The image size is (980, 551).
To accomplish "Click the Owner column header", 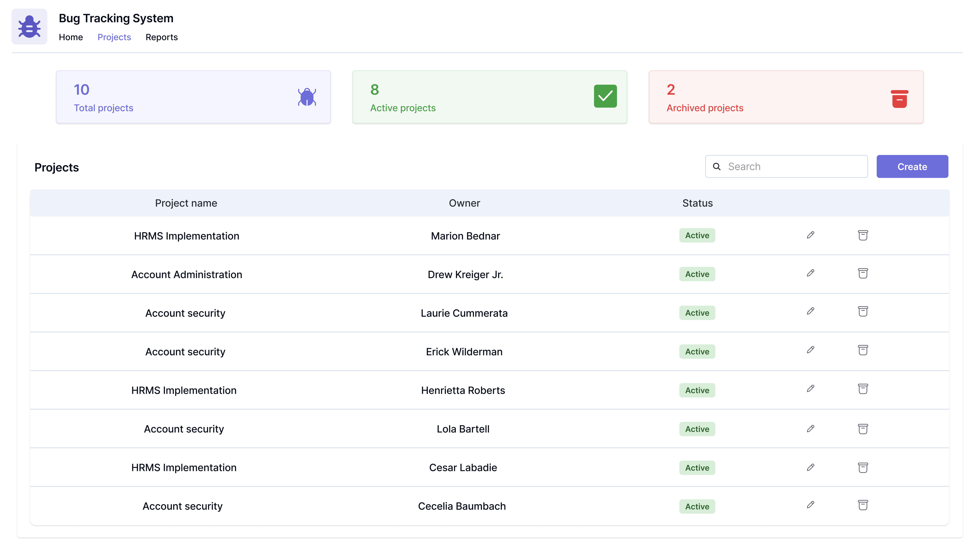I will pyautogui.click(x=464, y=203).
